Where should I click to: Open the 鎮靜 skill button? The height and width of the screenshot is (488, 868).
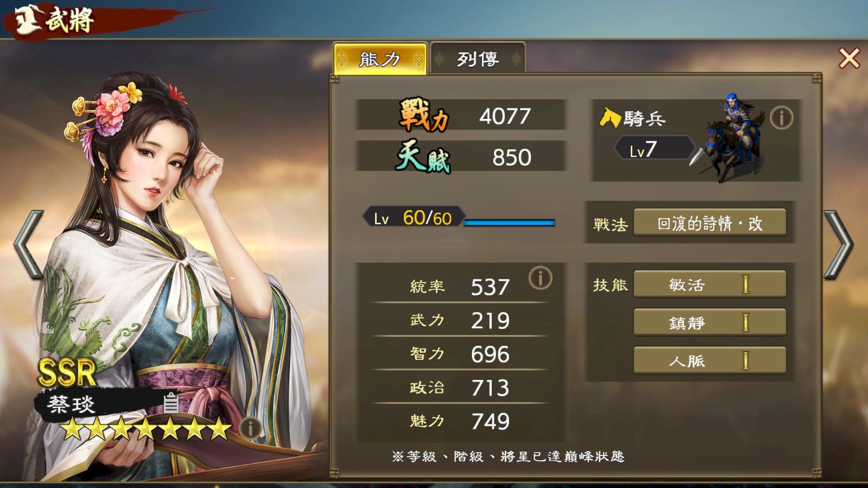710,322
